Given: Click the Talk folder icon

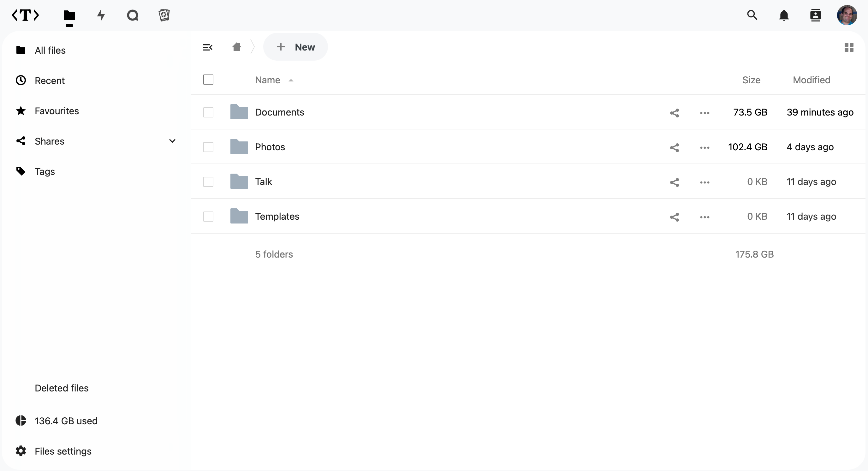Looking at the screenshot, I should (x=239, y=181).
